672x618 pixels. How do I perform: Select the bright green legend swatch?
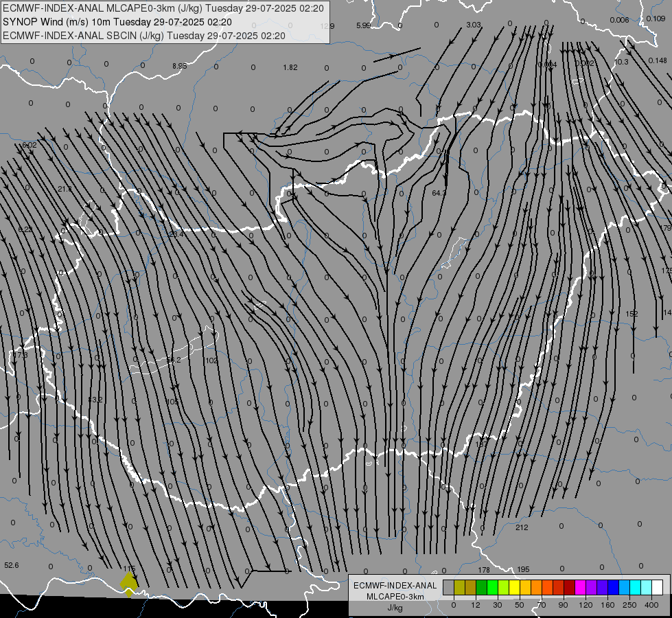(x=492, y=587)
